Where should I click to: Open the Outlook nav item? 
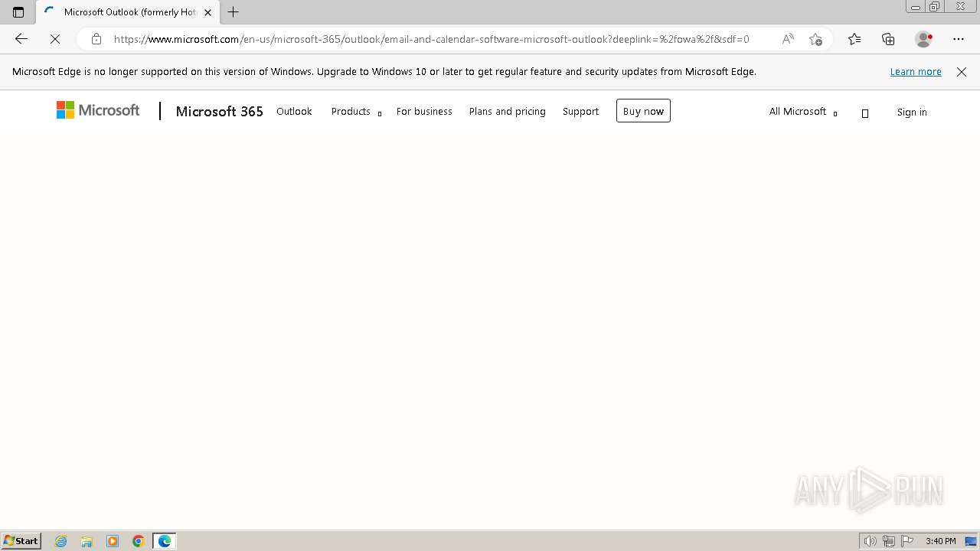point(294,112)
